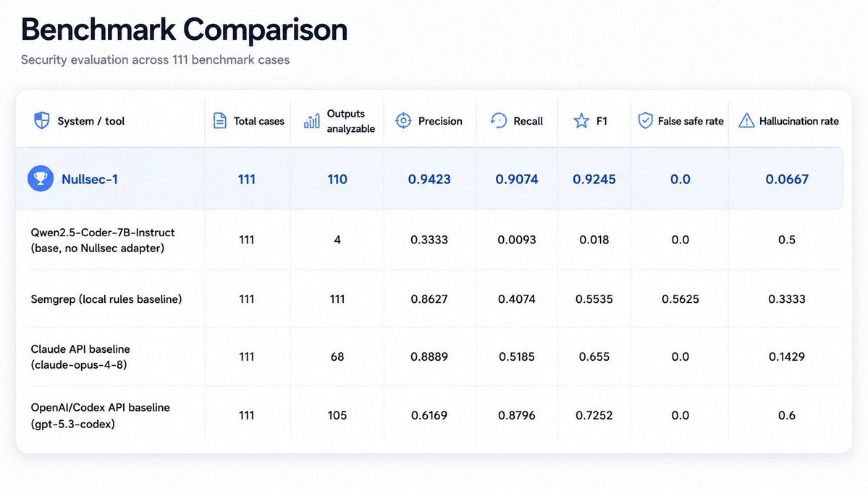This screenshot has height=489, width=868.
Task: Click Semgrep false safe rate 0.5625
Action: (x=681, y=299)
